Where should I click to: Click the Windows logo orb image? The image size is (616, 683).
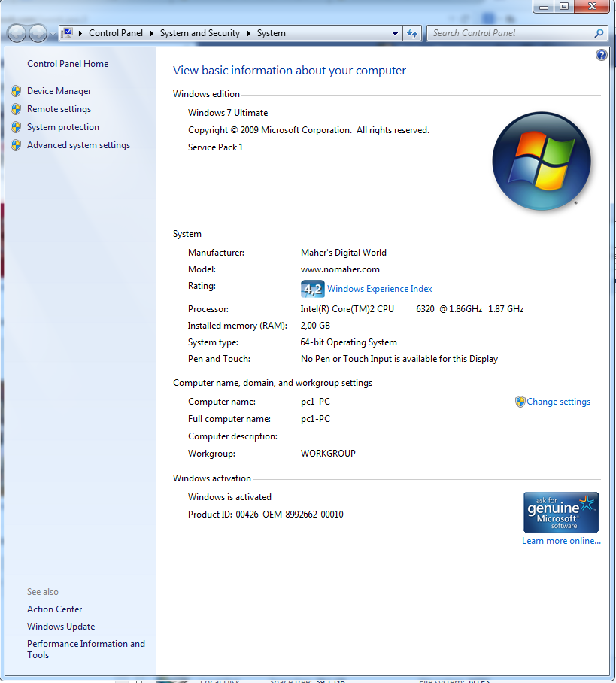542,161
